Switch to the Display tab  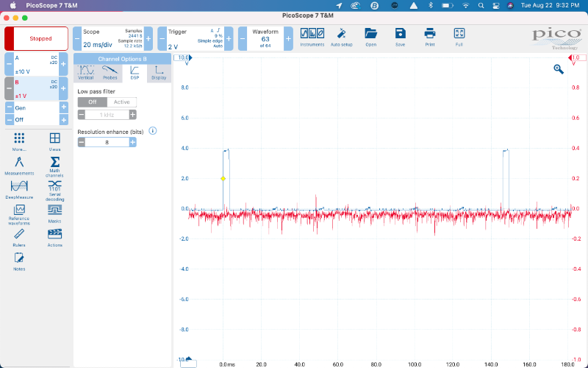click(159, 72)
